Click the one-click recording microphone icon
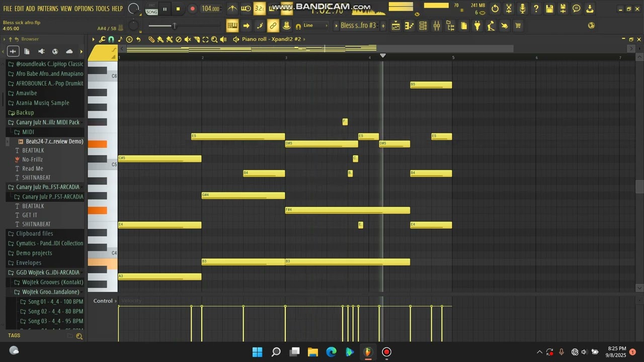 (522, 9)
